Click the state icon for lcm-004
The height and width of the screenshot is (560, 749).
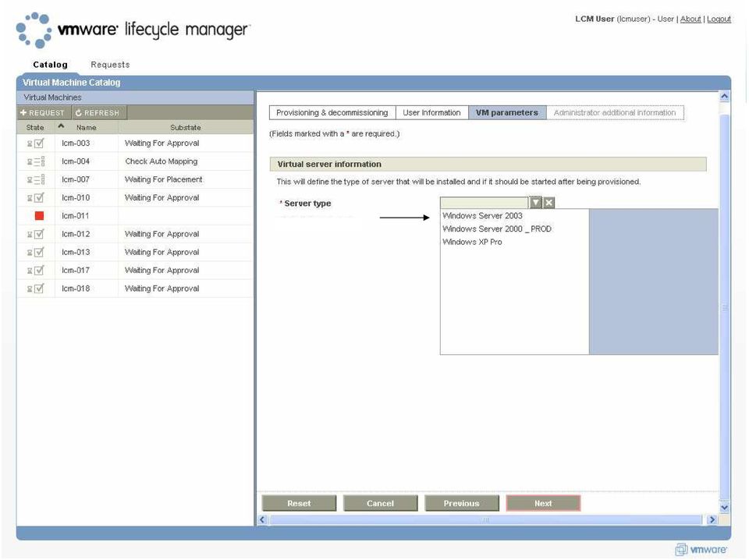point(36,161)
